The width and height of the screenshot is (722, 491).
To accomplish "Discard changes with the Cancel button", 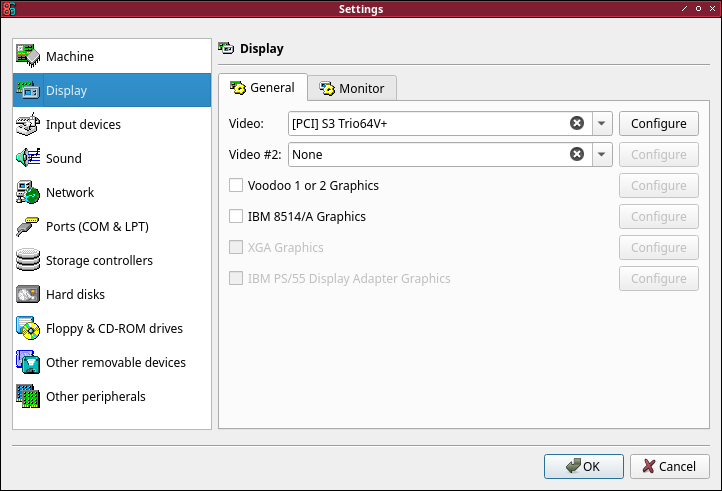I will [x=670, y=466].
